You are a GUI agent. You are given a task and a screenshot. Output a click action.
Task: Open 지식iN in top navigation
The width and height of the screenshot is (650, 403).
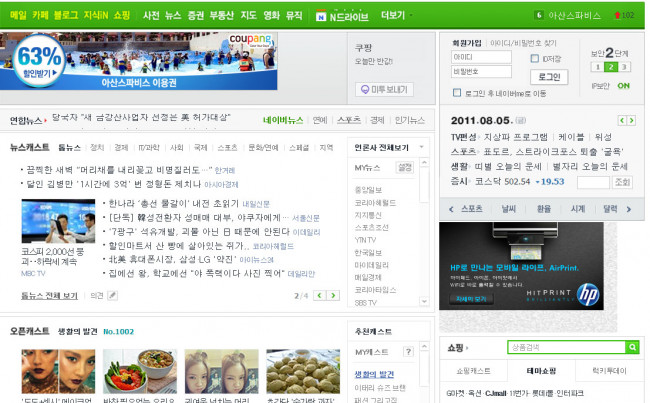pos(96,15)
